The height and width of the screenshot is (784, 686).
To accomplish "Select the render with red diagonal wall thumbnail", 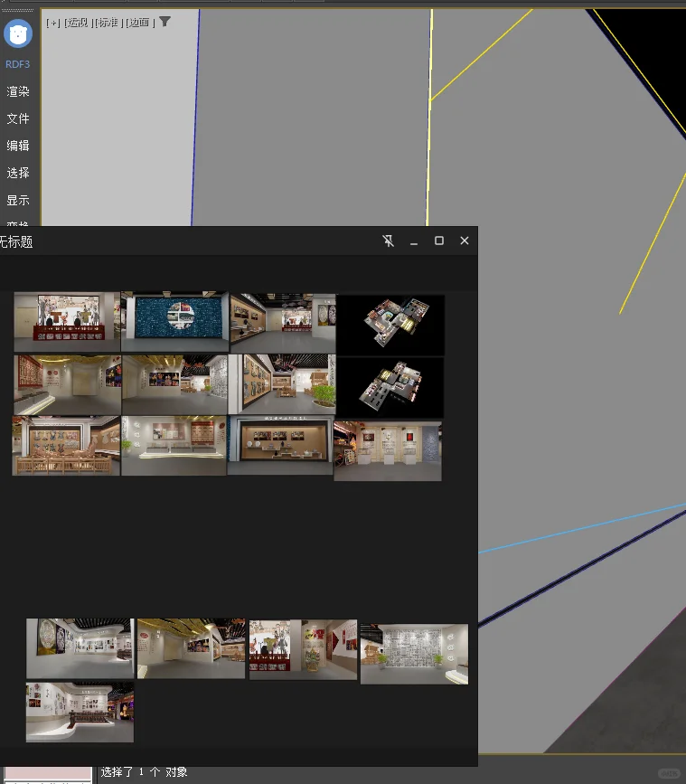I will [304, 649].
